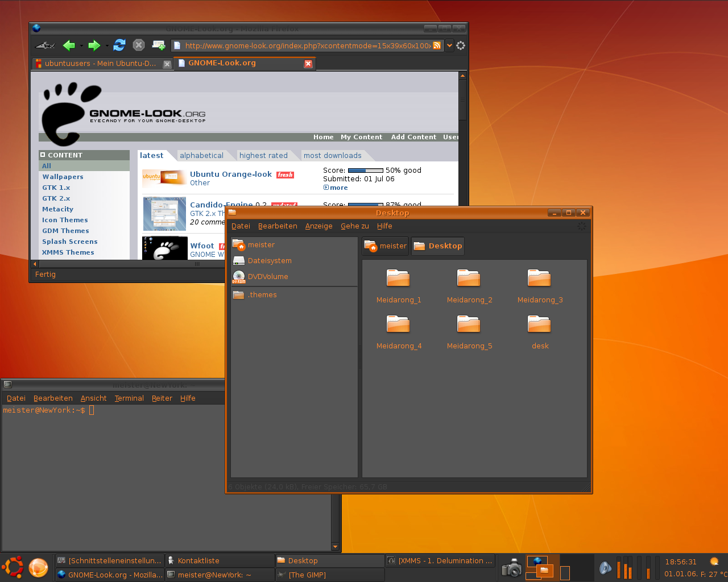Open the Reiter menu in the terminal window
This screenshot has width=728, height=582.
[162, 398]
